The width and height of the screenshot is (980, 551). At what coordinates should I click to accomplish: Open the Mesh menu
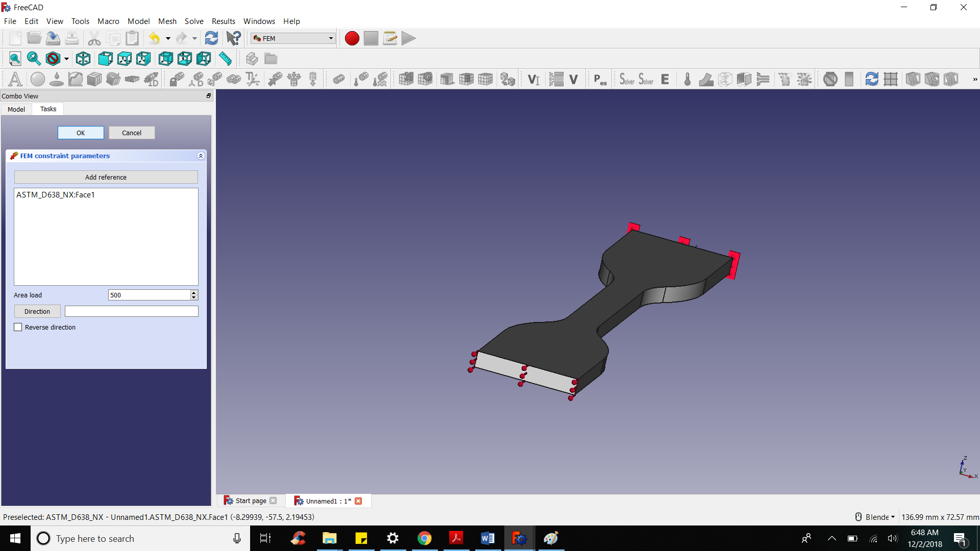click(167, 21)
